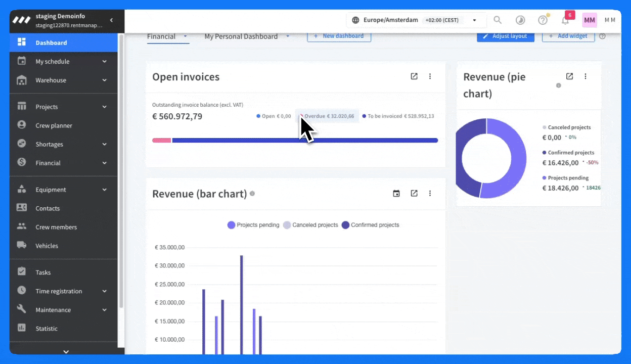The image size is (631, 364).
Task: Click the search magnifier icon
Action: pyautogui.click(x=498, y=20)
